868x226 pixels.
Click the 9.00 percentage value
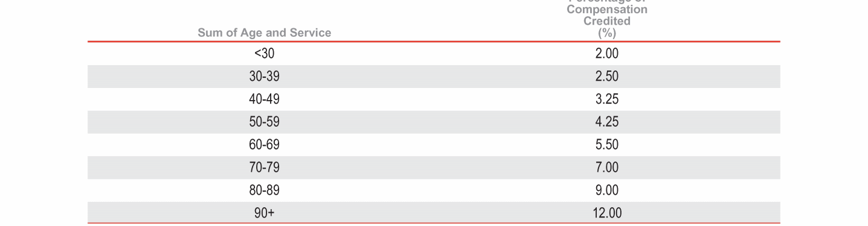point(607,190)
